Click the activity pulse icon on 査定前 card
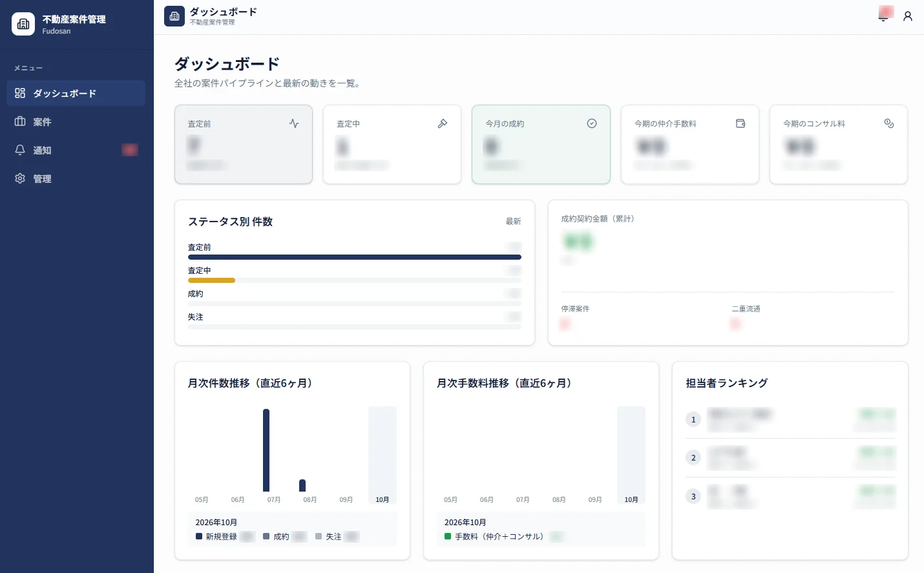The height and width of the screenshot is (573, 924). pos(294,123)
